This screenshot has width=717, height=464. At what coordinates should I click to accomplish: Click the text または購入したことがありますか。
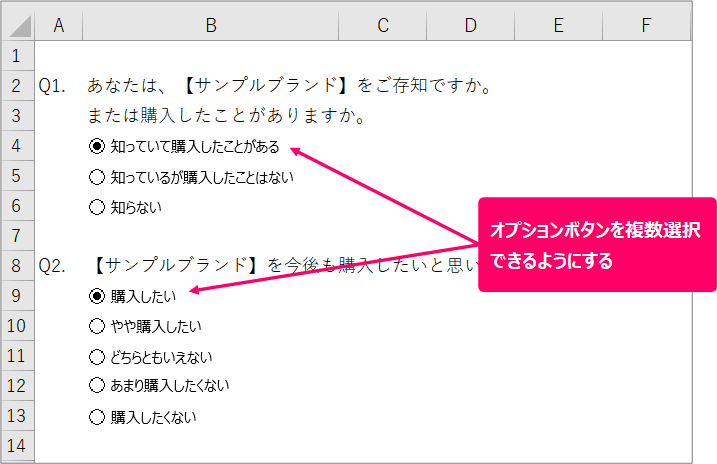pos(227,116)
